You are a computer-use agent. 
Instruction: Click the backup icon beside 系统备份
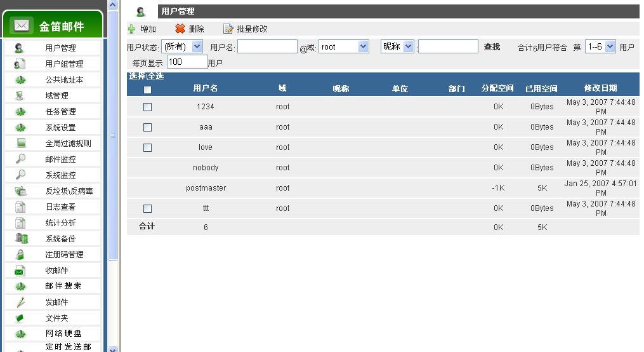point(21,239)
